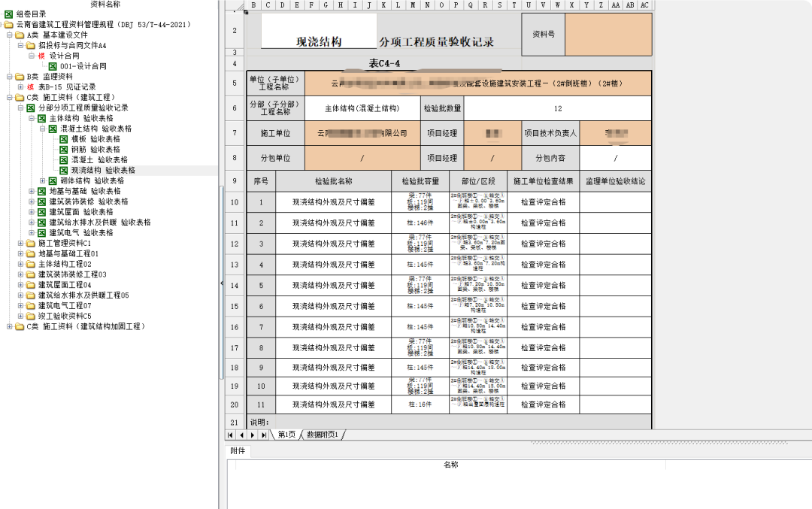Click the red icon beside 设计合同
The width and height of the screenshot is (812, 509).
click(41, 56)
